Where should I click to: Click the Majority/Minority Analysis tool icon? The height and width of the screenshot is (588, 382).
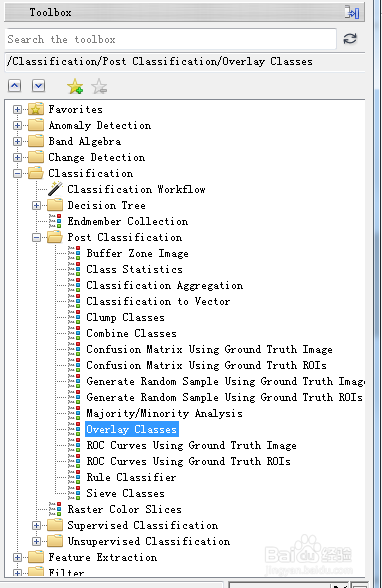click(x=74, y=413)
